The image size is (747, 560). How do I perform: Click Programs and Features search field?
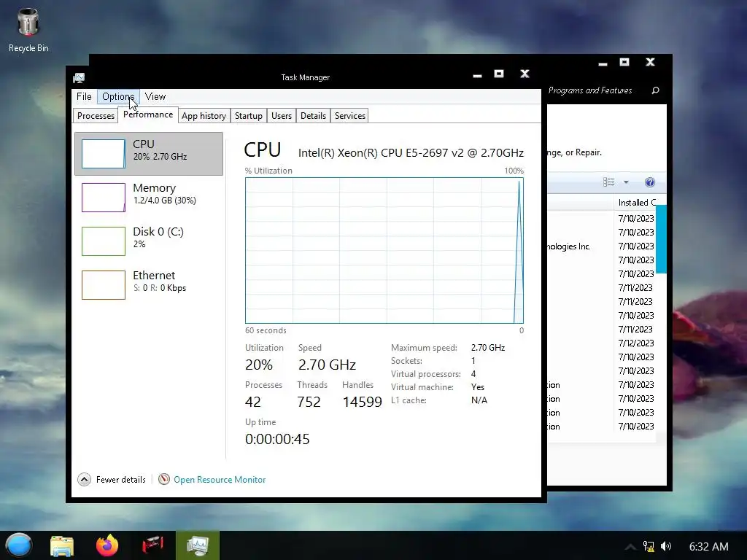(605, 90)
